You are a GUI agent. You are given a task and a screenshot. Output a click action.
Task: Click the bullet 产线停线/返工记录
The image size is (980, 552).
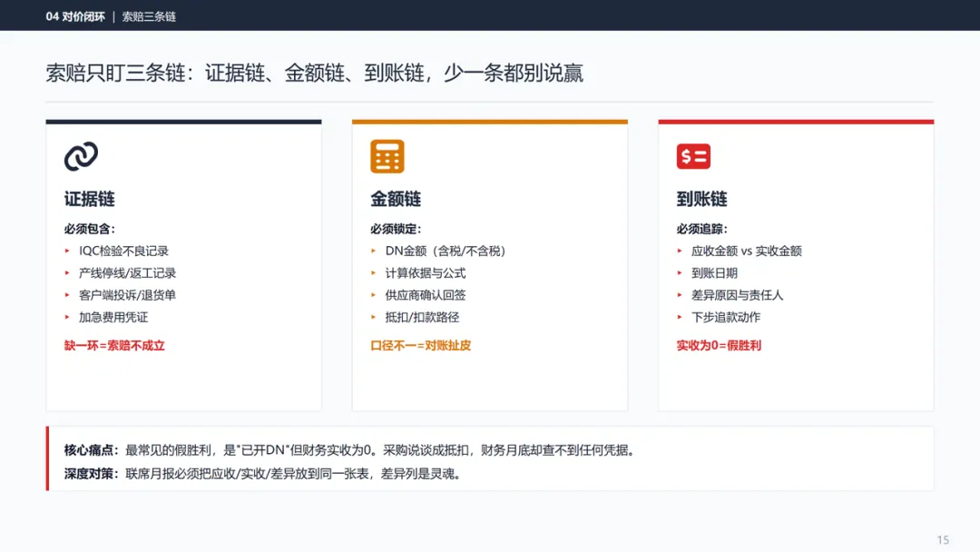(128, 273)
